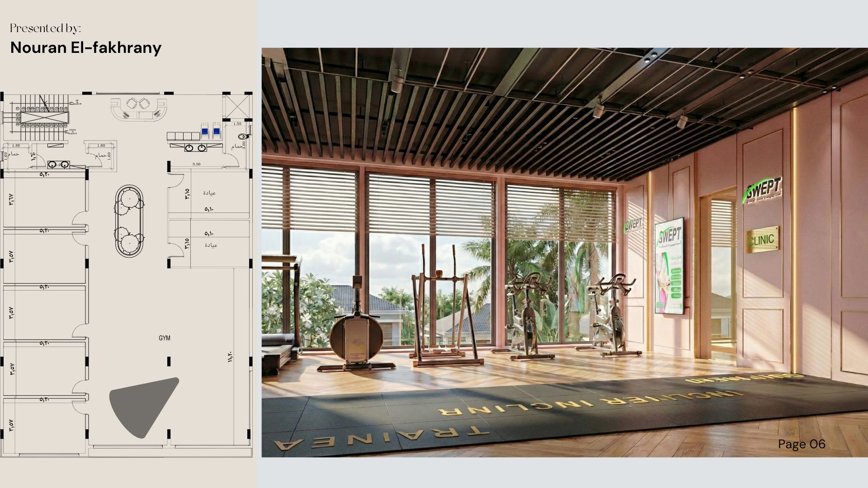868x488 pixels.
Task: Click the toilet symbol in right bathroom
Action: tap(242, 136)
